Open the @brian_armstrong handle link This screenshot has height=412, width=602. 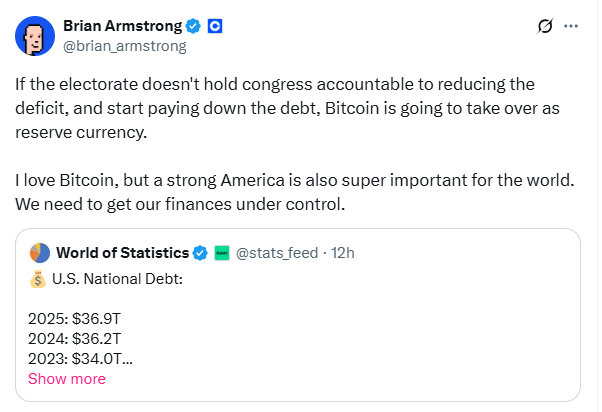pos(124,46)
